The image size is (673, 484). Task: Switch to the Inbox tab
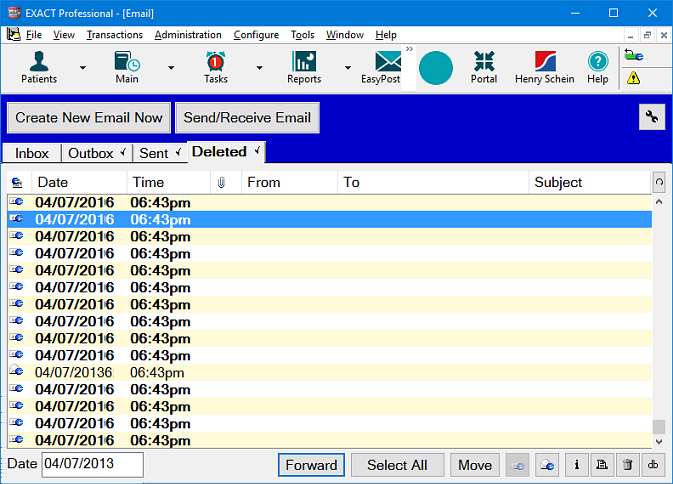[32, 153]
